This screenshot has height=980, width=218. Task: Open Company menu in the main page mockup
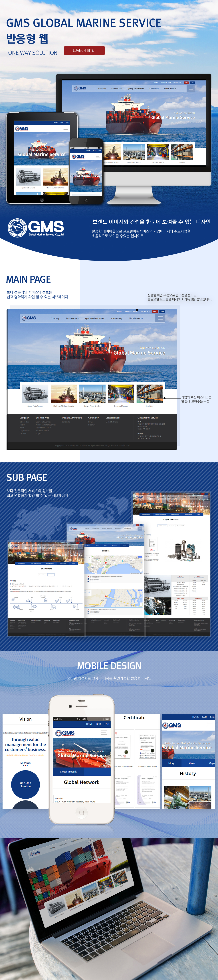55,318
